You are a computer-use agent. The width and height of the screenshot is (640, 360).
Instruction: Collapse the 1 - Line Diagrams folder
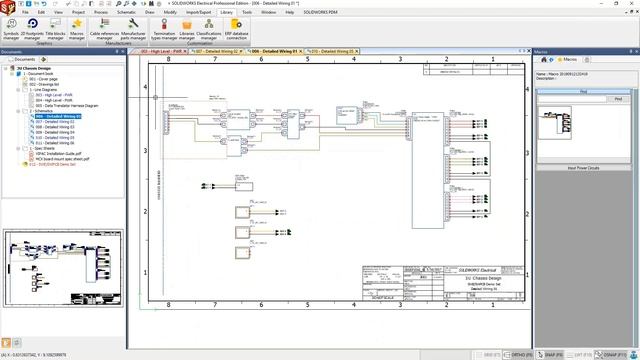pyautogui.click(x=18, y=90)
